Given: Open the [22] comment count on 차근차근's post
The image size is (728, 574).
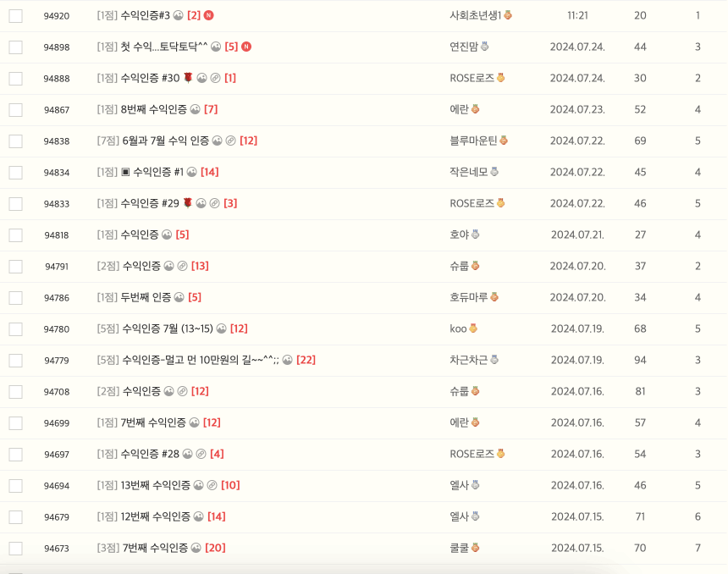Looking at the screenshot, I should (x=306, y=360).
